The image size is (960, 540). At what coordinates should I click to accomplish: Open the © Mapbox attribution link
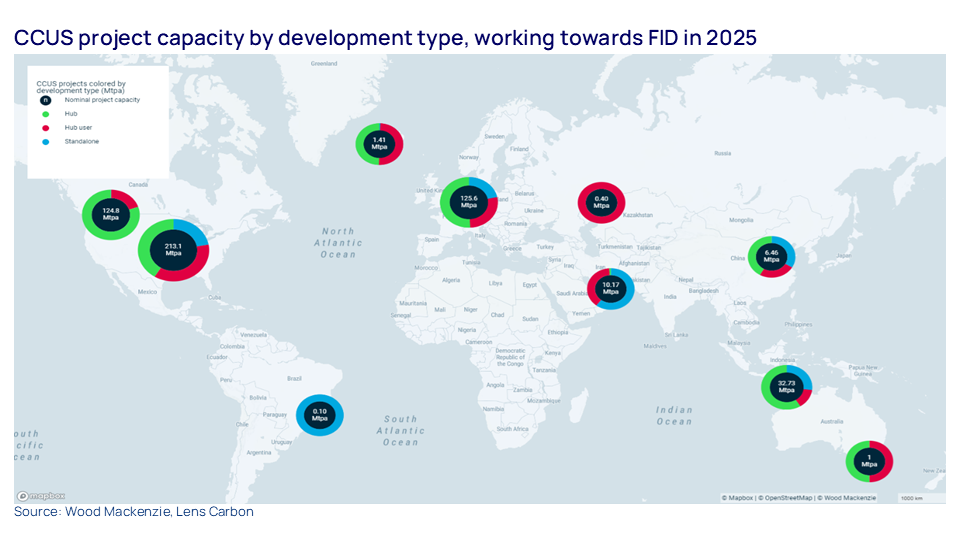click(738, 497)
